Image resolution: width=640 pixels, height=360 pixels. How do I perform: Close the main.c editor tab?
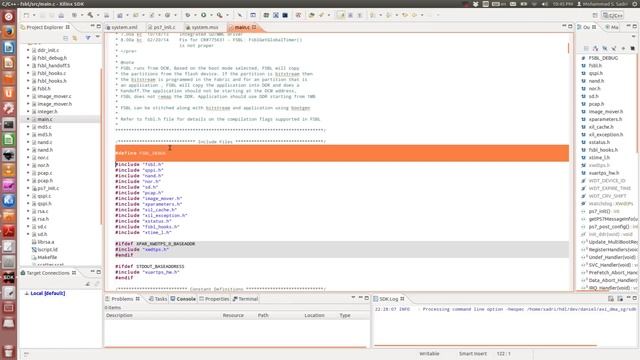(x=254, y=27)
